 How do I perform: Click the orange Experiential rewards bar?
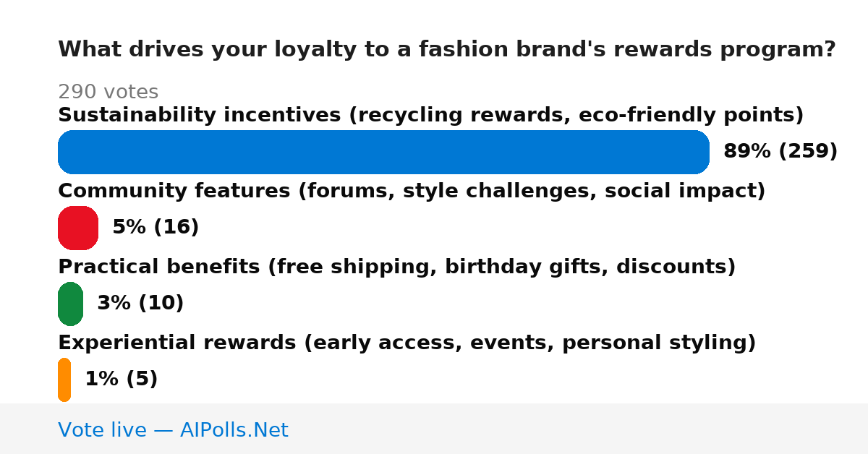64,380
